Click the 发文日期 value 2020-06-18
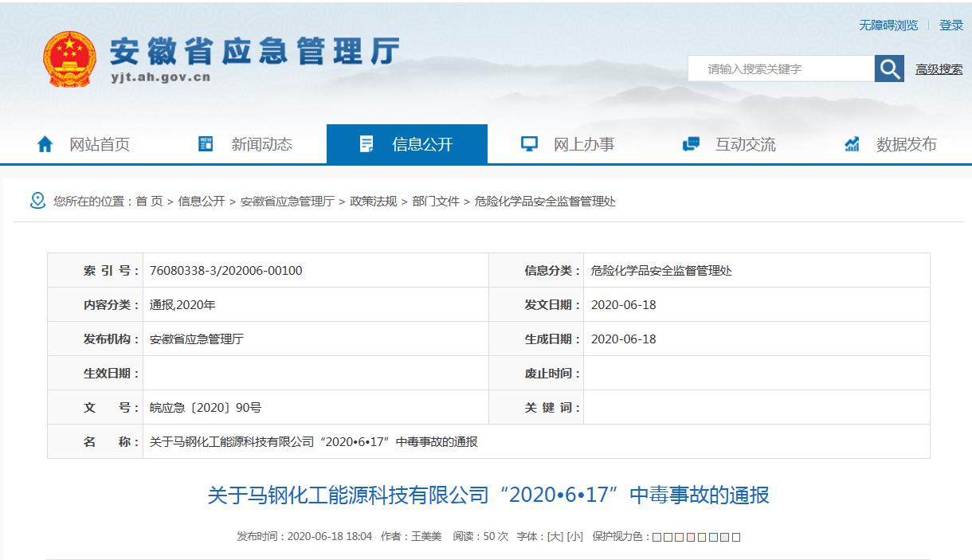 pos(624,305)
